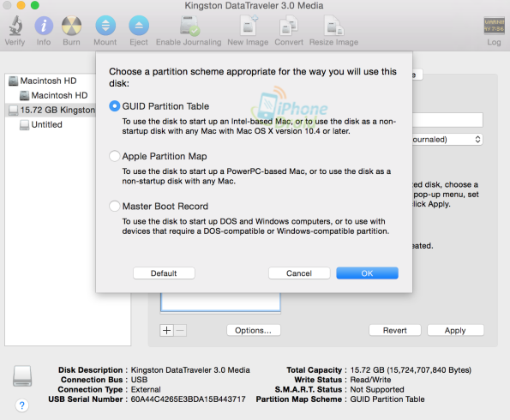Open the Log viewer icon
Viewport: 510px width, 420px height.
(494, 26)
